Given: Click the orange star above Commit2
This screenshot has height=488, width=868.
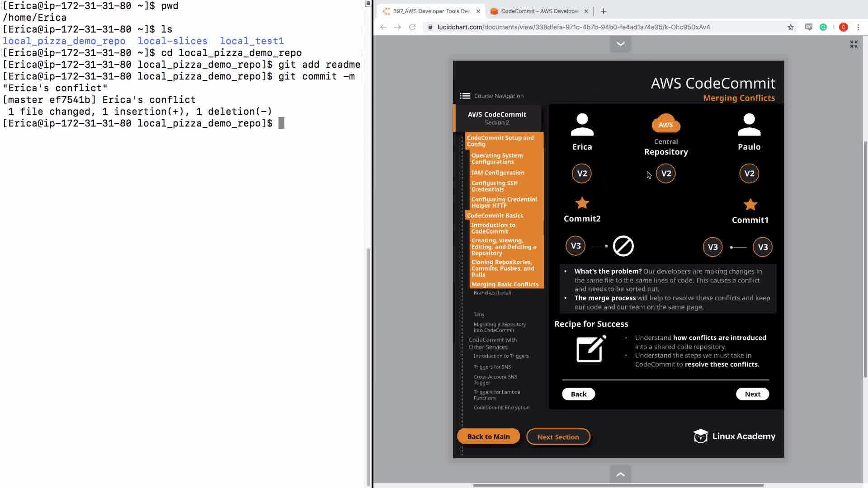Looking at the screenshot, I should (x=582, y=203).
